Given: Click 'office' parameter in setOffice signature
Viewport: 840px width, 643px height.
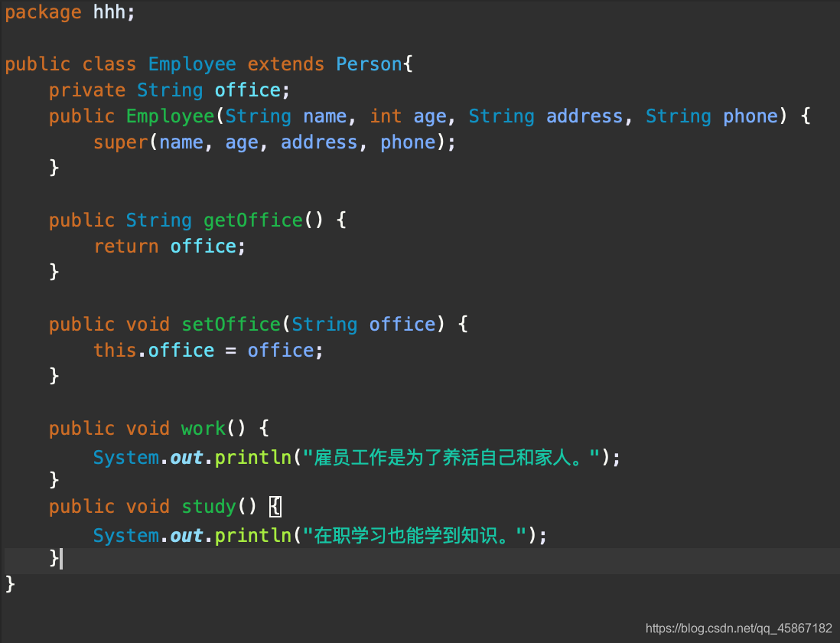Looking at the screenshot, I should 402,324.
